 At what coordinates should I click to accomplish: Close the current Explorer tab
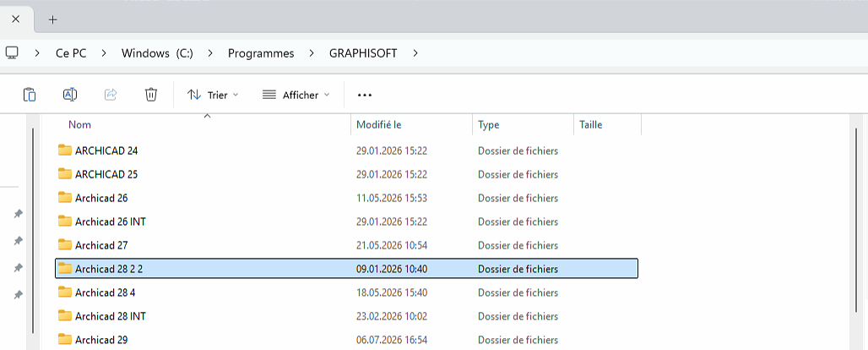15,19
